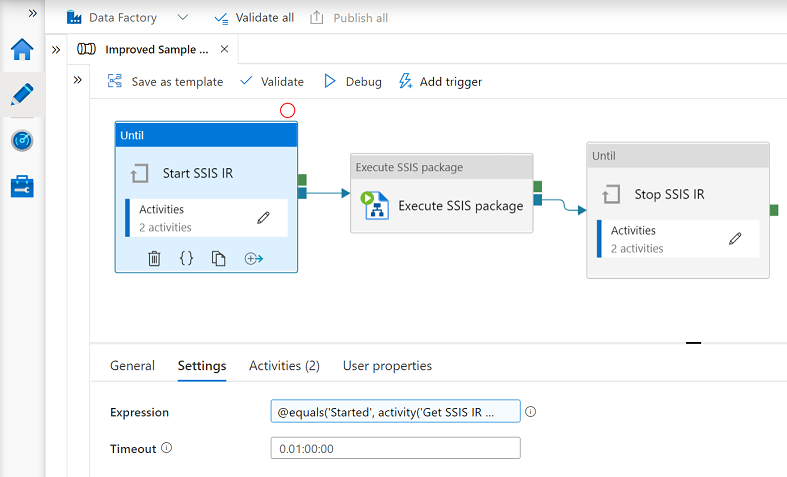Open the Monitor gauge icon
Screen dimensions: 787x477
[22, 141]
